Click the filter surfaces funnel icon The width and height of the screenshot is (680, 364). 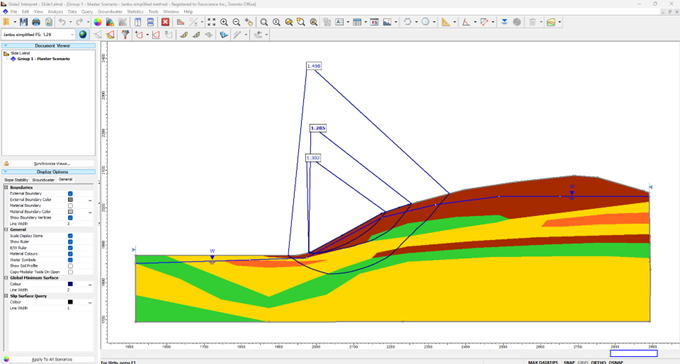click(x=125, y=34)
